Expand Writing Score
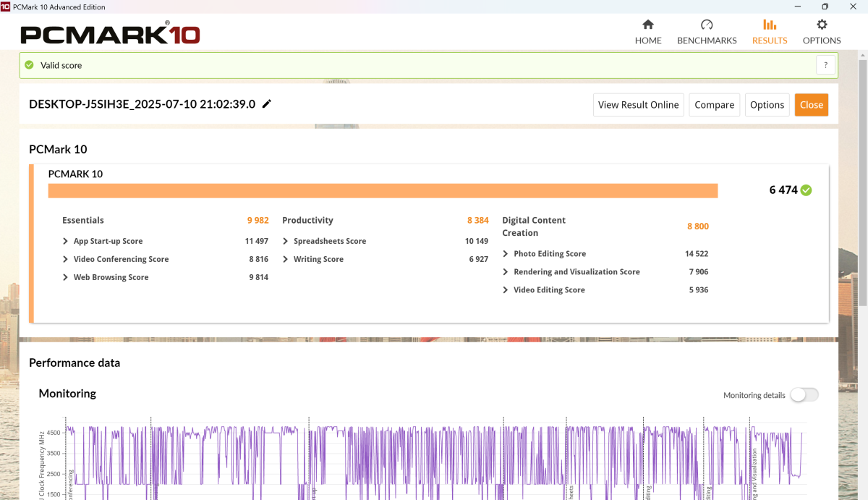The height and width of the screenshot is (500, 868). tap(286, 259)
